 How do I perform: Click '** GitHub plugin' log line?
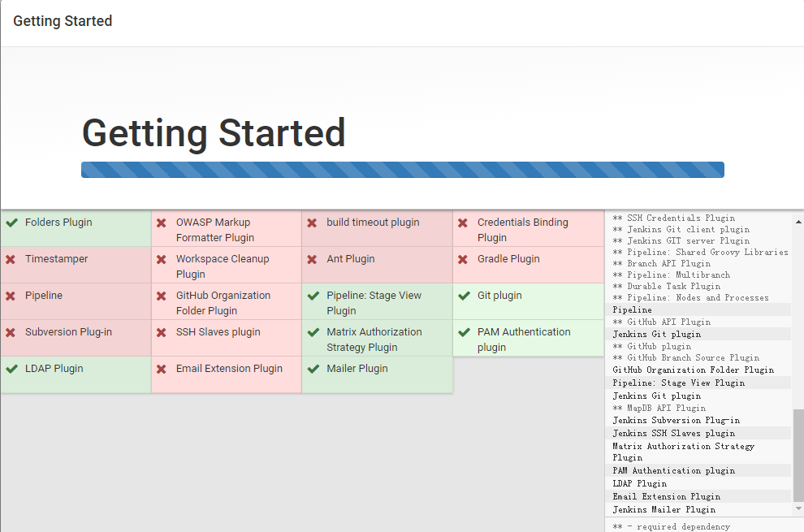[651, 346]
